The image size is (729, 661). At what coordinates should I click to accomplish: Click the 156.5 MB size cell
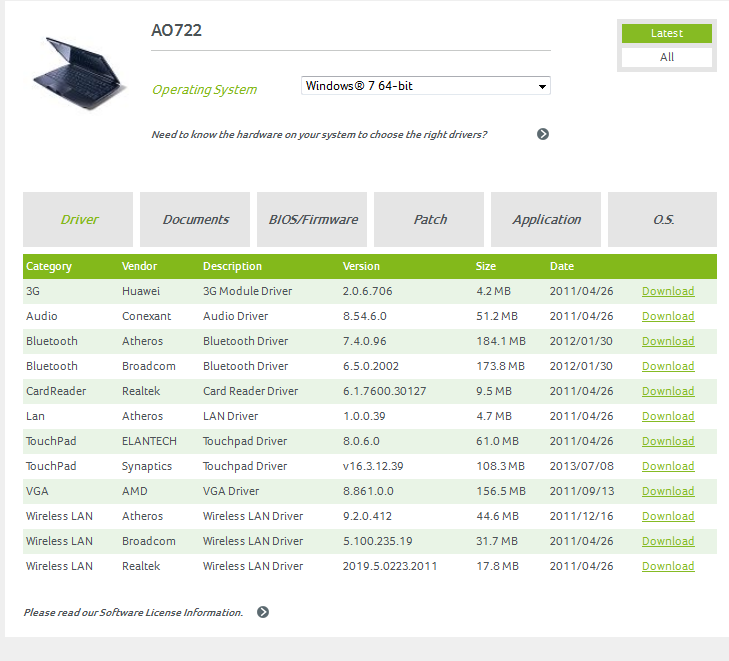pos(501,492)
